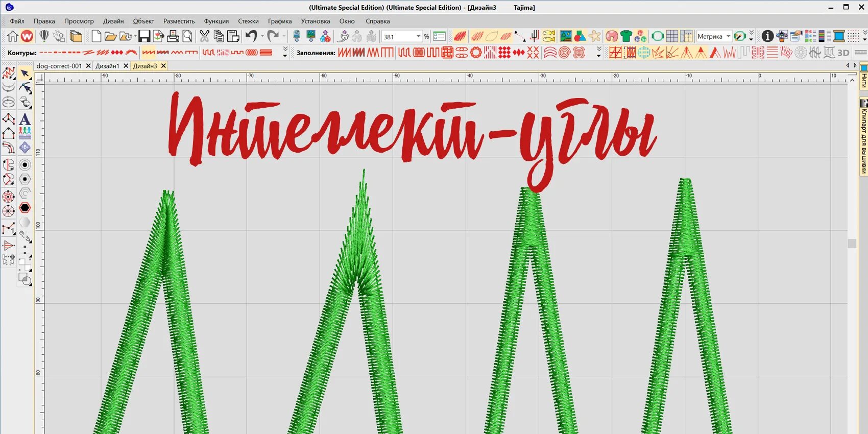Open the Установка menu
Image resolution: width=868 pixels, height=434 pixels.
point(315,21)
